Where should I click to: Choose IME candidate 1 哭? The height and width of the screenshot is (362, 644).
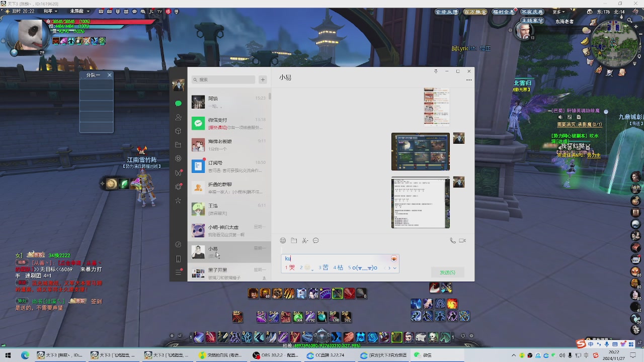tap(290, 267)
